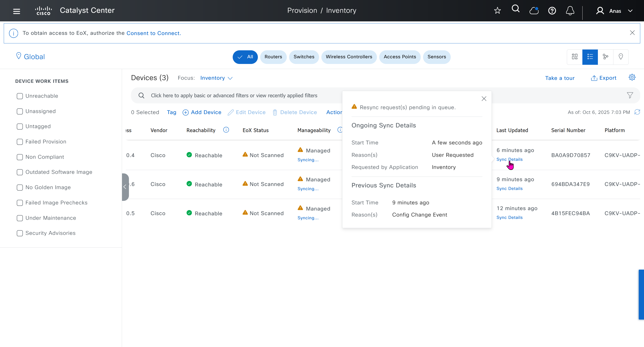Click the Consent to Connect link
This screenshot has width=644, height=347.
153,33
